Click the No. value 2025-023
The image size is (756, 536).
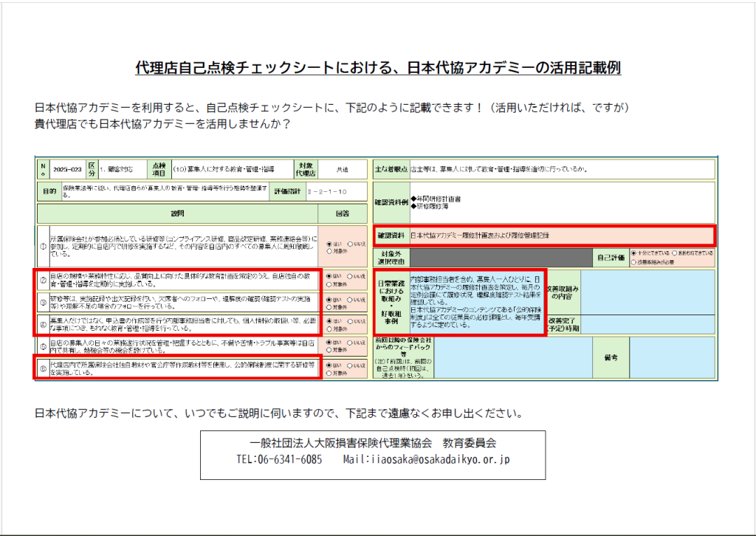point(67,170)
